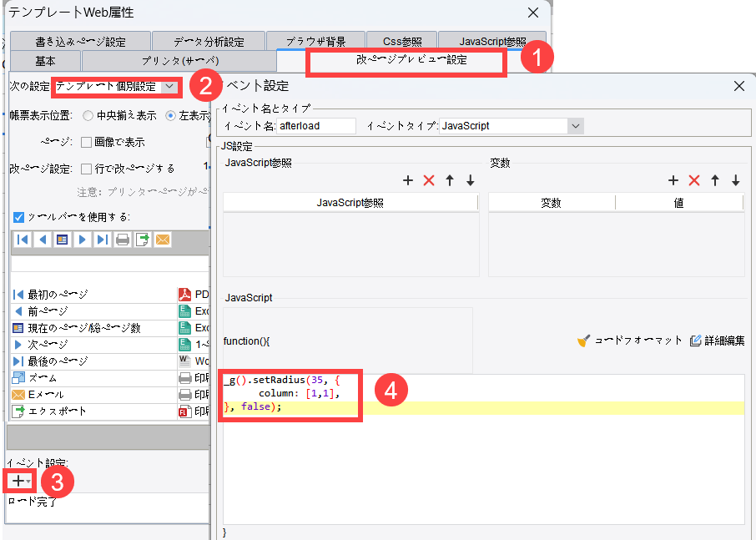Delete JavaScript参照 entry with red X
The width and height of the screenshot is (756, 540).
[x=429, y=180]
